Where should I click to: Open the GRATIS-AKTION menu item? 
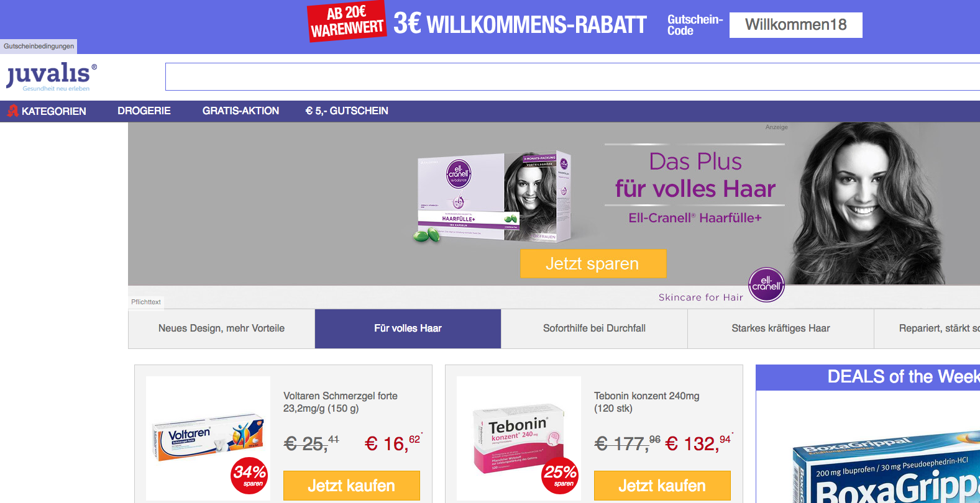tap(240, 111)
